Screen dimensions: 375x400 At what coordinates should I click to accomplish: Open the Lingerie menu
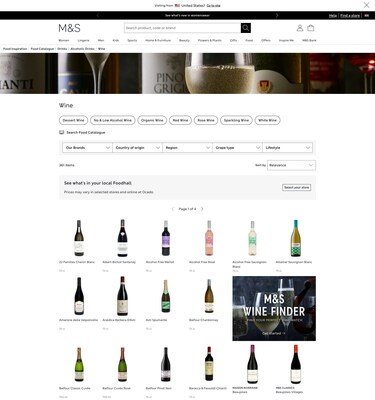[x=83, y=40]
